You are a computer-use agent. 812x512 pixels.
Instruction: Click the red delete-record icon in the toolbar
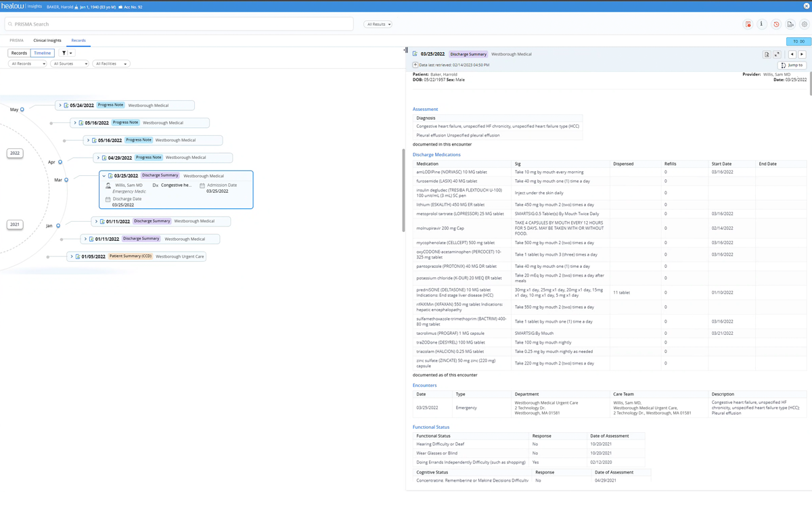(x=748, y=24)
